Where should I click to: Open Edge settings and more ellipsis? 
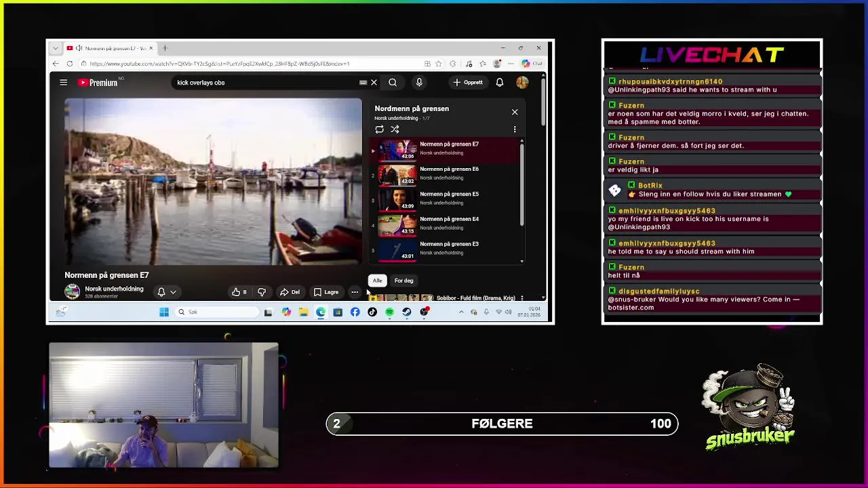coord(511,64)
